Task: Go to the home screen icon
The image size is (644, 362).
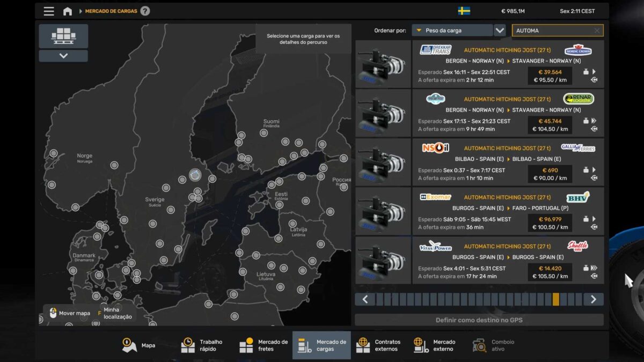Action: [68, 11]
